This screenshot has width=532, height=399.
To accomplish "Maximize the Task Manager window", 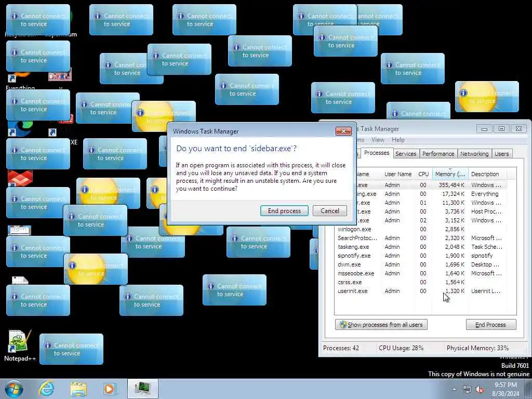I will click(501, 129).
